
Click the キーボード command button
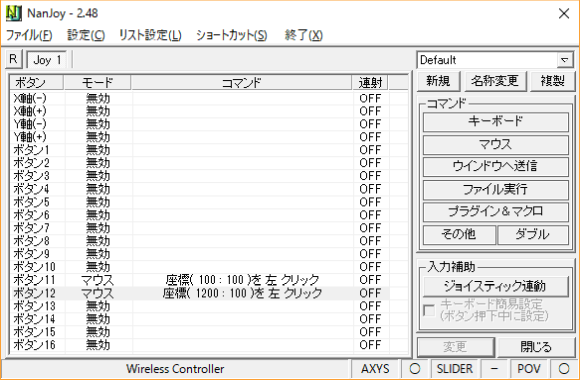pos(495,122)
